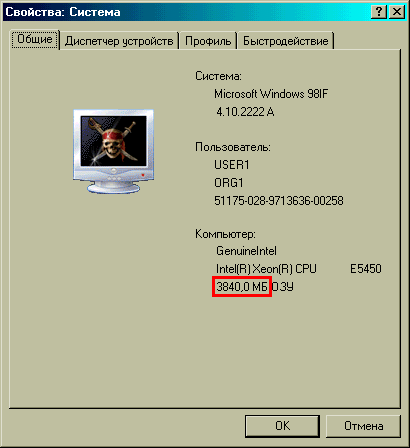Click the version number 4.10.2222 A
The width and height of the screenshot is (410, 448).
pyautogui.click(x=245, y=112)
